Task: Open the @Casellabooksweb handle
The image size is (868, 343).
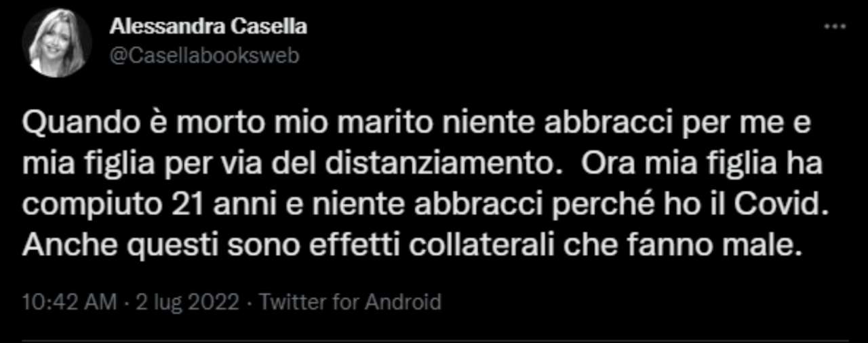Action: click(204, 56)
